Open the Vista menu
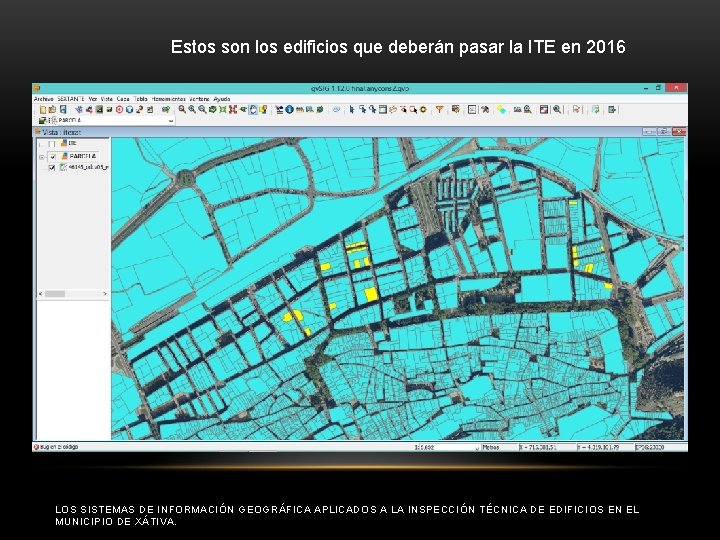 (x=107, y=99)
